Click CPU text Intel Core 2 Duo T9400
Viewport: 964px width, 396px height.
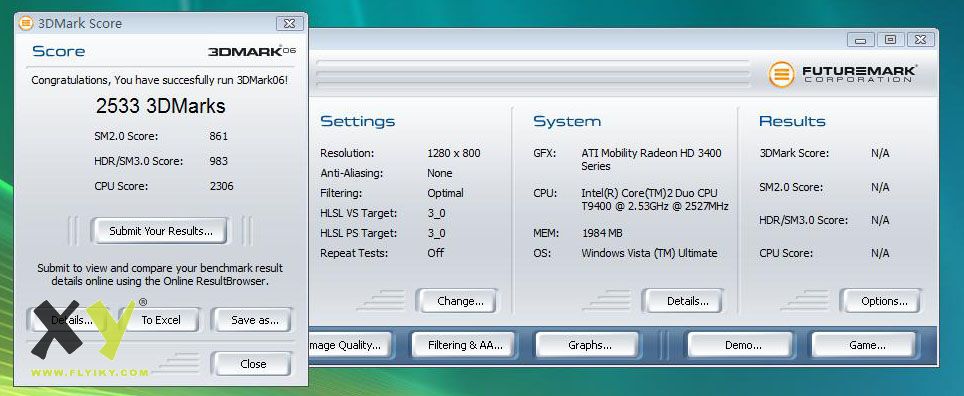click(x=655, y=200)
